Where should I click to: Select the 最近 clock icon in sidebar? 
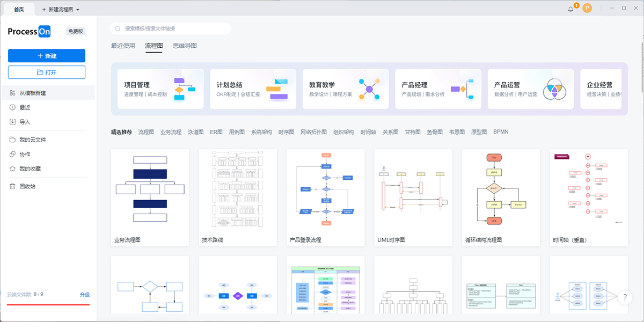click(12, 107)
